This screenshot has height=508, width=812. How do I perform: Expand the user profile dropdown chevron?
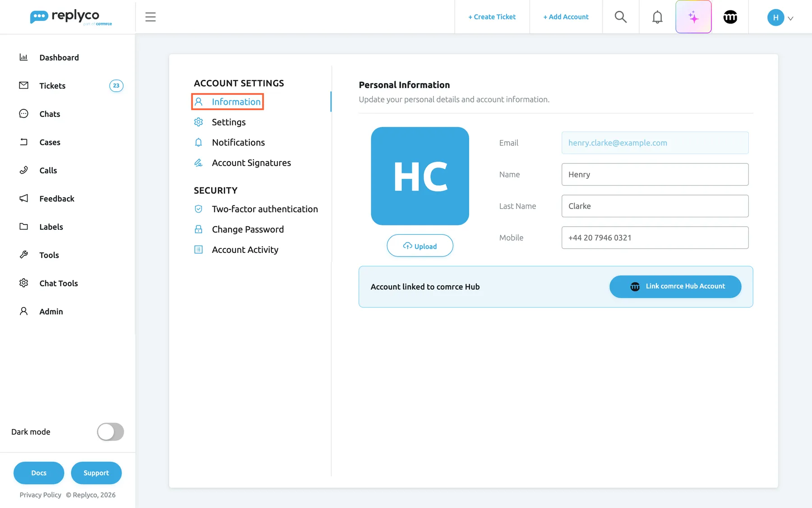(790, 19)
